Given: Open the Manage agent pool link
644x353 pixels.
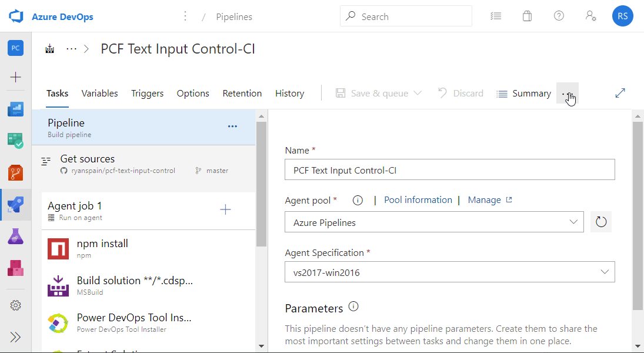Looking at the screenshot, I should tap(489, 199).
